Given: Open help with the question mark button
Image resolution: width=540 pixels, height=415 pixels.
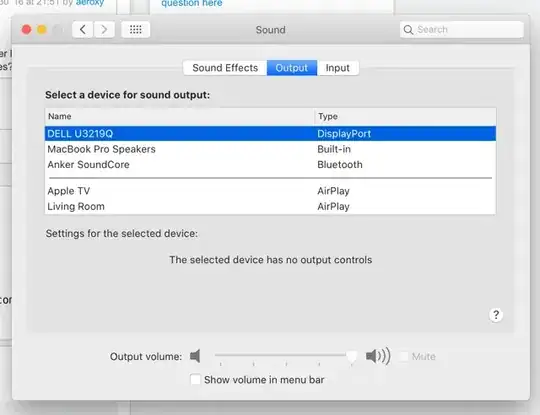Looking at the screenshot, I should point(496,315).
